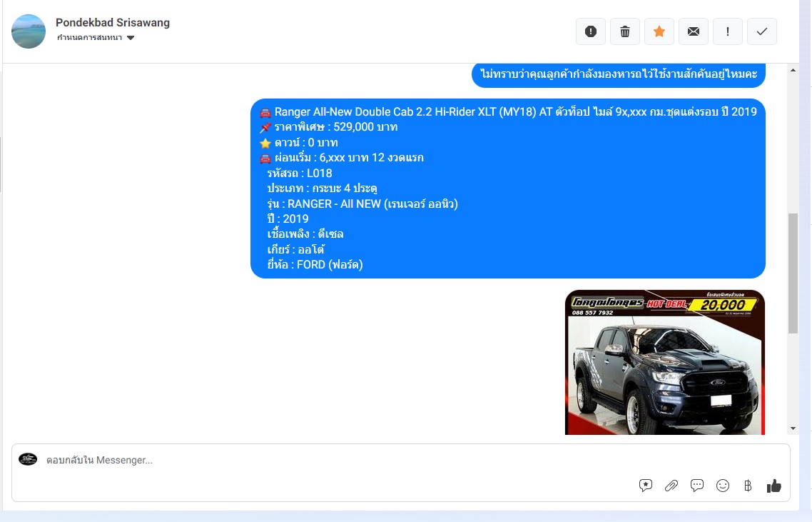Open the Pondekbad Srisawang contact name
This screenshot has width=812, height=522.
click(x=112, y=23)
